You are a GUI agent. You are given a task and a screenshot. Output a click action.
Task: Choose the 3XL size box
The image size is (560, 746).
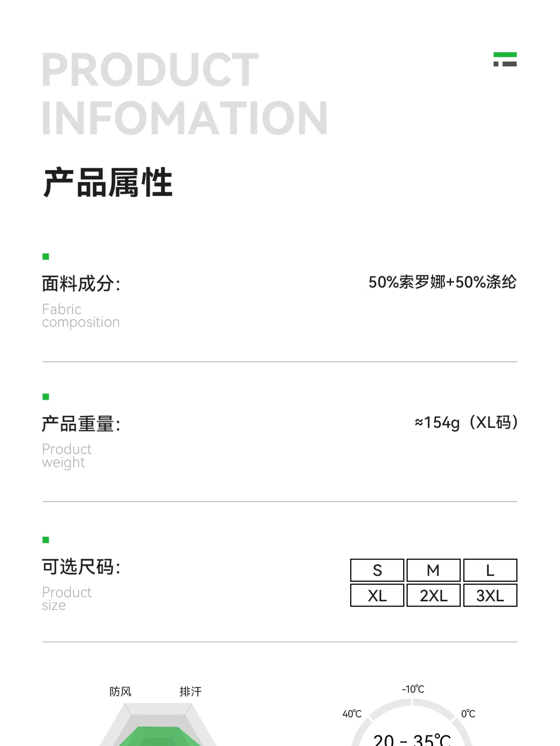(x=490, y=596)
